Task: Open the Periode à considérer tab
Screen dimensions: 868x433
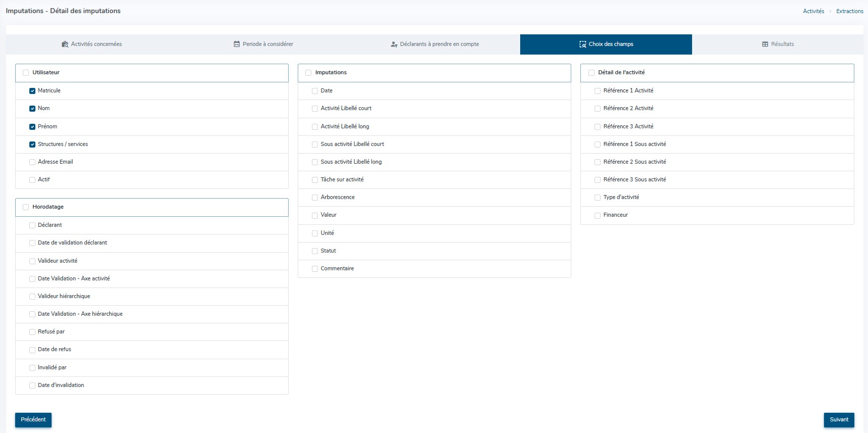Action: 263,44
